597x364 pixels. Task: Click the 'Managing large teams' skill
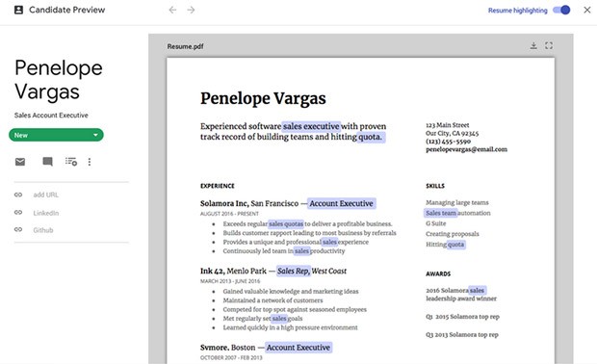tap(457, 202)
